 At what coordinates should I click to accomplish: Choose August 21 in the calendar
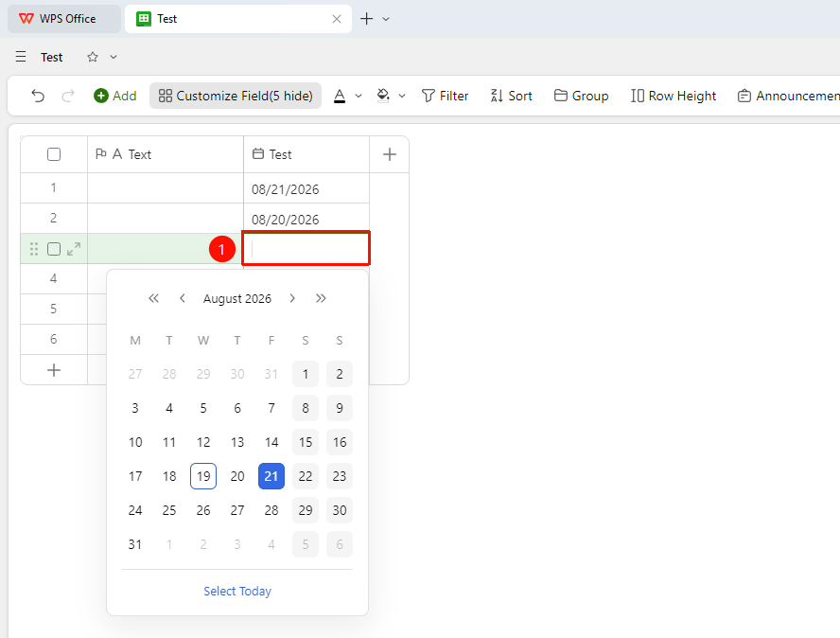(x=271, y=476)
